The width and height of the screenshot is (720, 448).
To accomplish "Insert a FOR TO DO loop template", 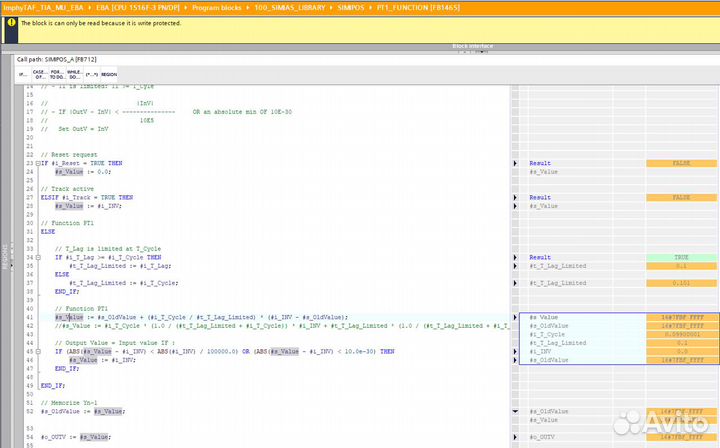I will (x=56, y=74).
